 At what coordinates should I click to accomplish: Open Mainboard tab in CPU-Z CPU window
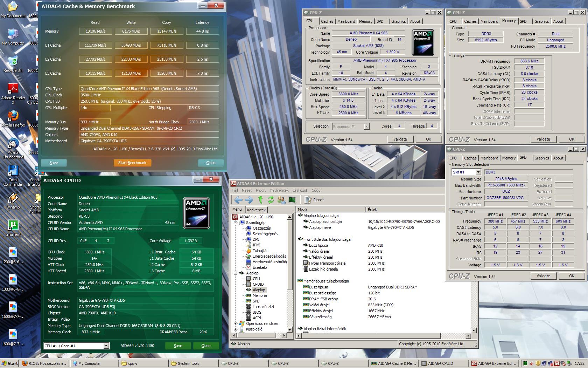coord(346,21)
